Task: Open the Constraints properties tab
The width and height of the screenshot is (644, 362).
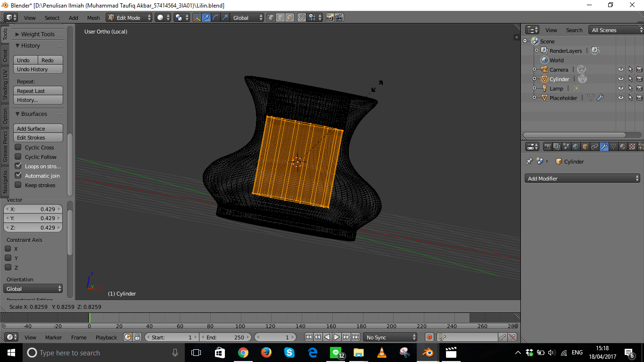Action: (594, 147)
